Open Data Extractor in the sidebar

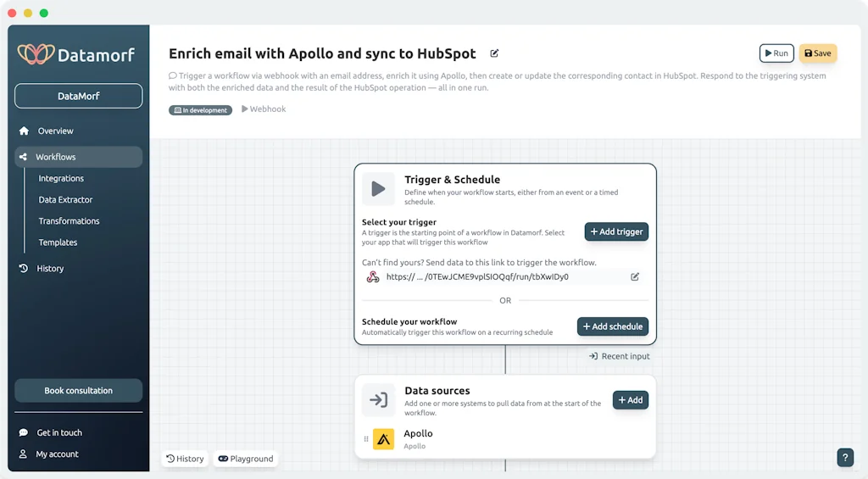click(x=65, y=199)
